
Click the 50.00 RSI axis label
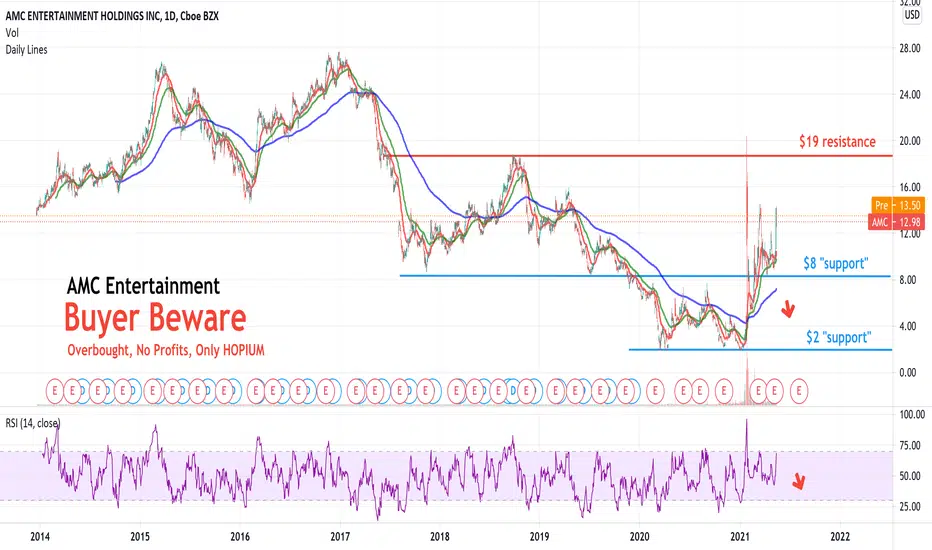click(909, 476)
